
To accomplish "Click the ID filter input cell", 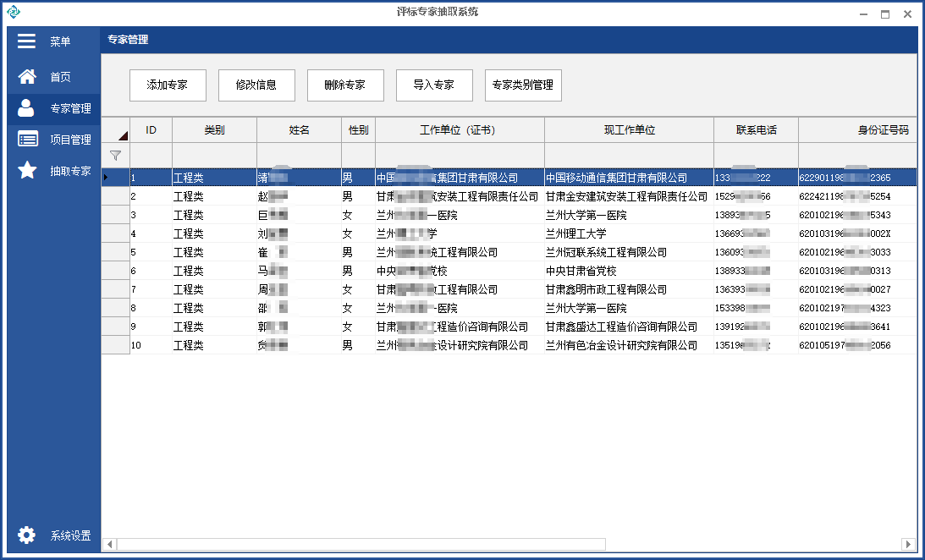I will point(151,156).
